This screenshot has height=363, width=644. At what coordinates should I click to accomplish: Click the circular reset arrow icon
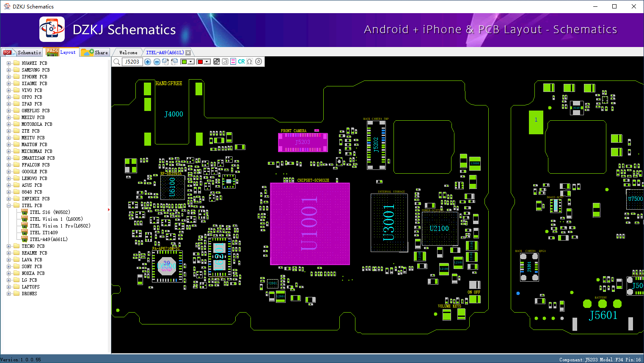pyautogui.click(x=259, y=61)
